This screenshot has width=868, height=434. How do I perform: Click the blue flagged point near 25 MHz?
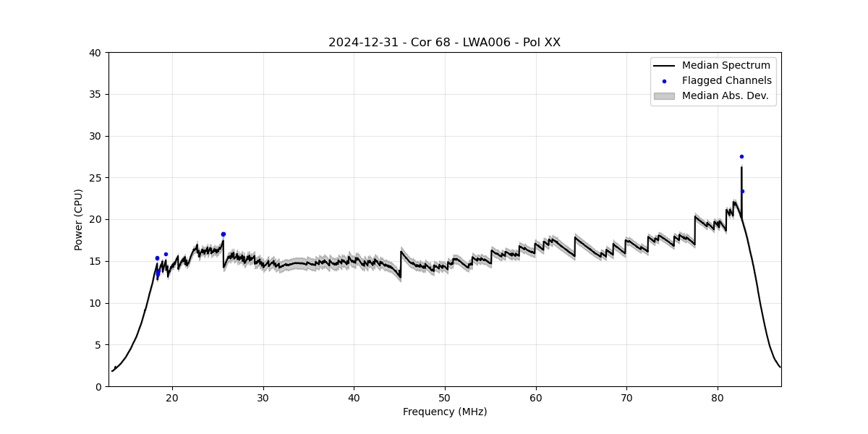tap(223, 234)
